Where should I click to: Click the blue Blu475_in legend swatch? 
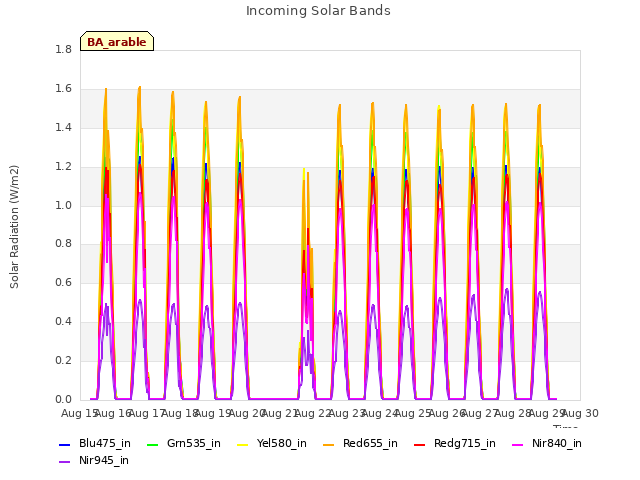click(64, 444)
